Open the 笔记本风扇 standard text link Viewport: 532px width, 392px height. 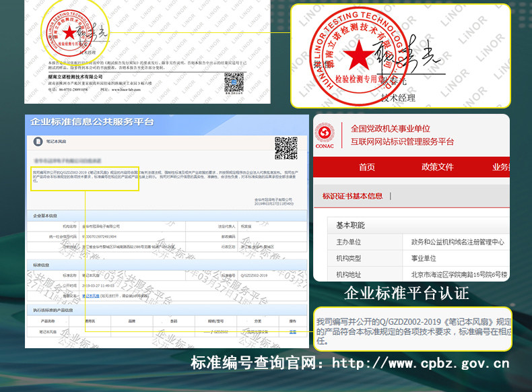(91, 296)
